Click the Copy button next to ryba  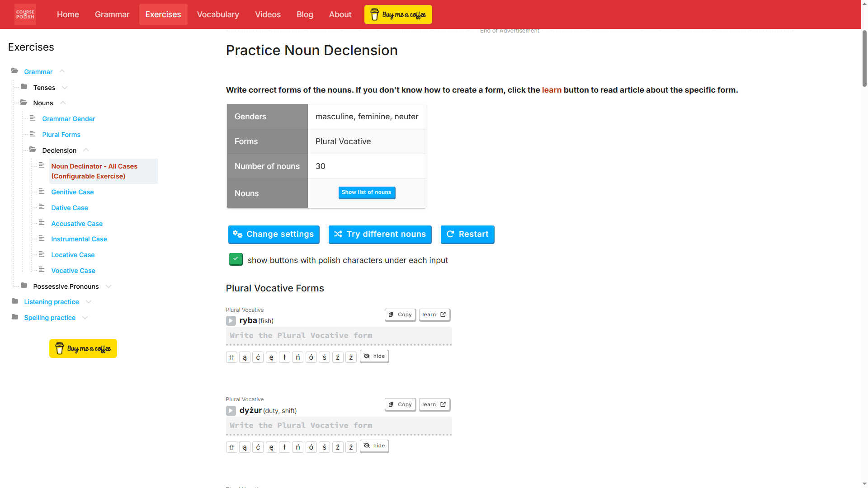400,314
